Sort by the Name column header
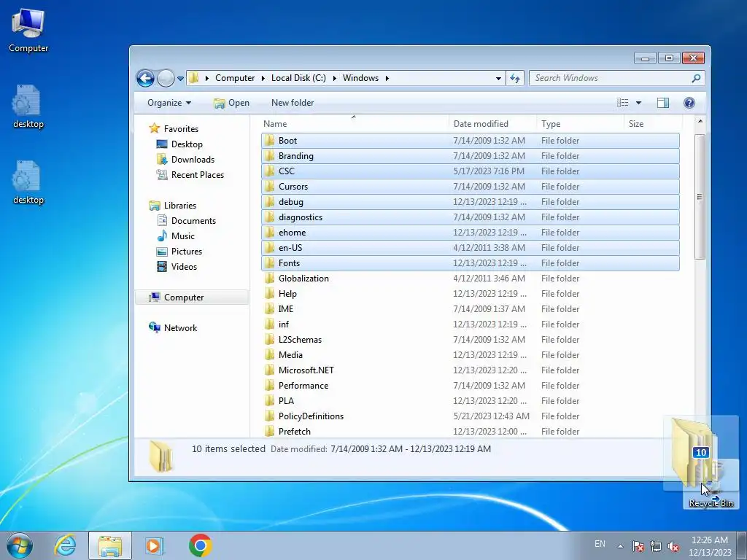The width and height of the screenshot is (747, 560). pos(354,124)
